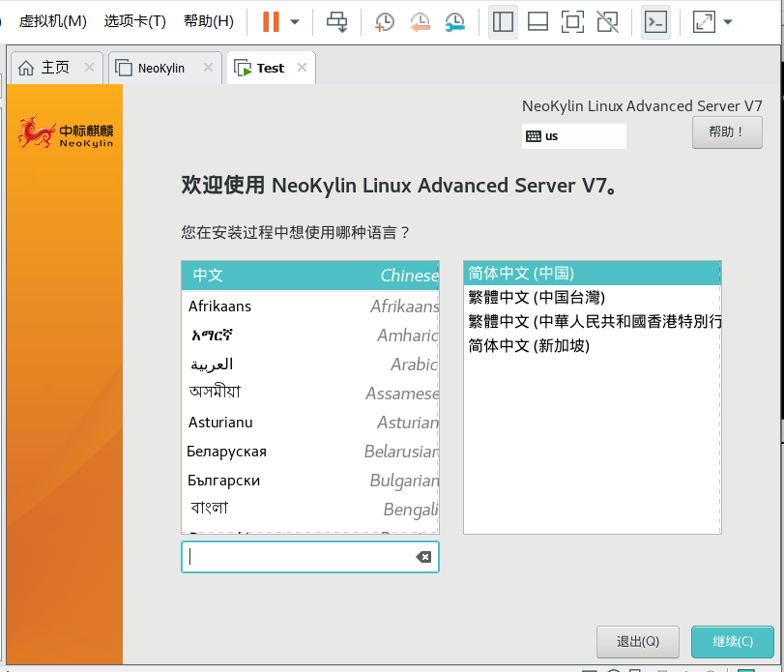Close the 主页 tab
This screenshot has width=784, height=672.
(x=89, y=67)
